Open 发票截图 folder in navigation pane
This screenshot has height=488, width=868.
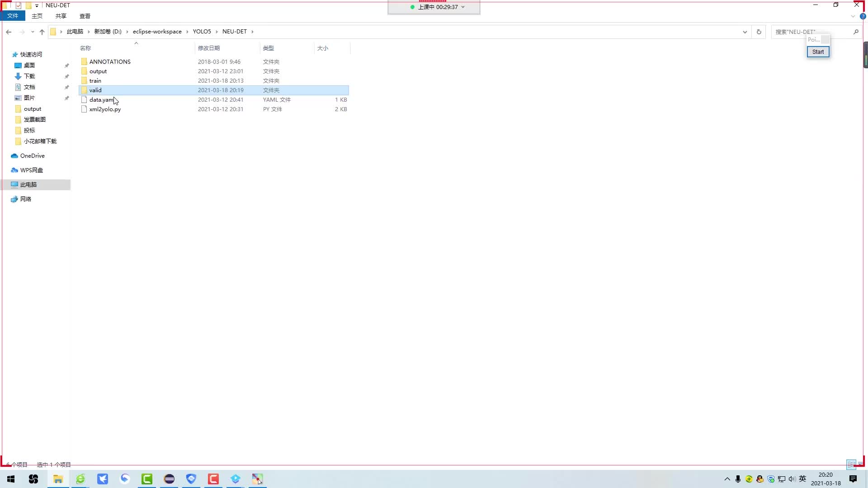pyautogui.click(x=35, y=120)
